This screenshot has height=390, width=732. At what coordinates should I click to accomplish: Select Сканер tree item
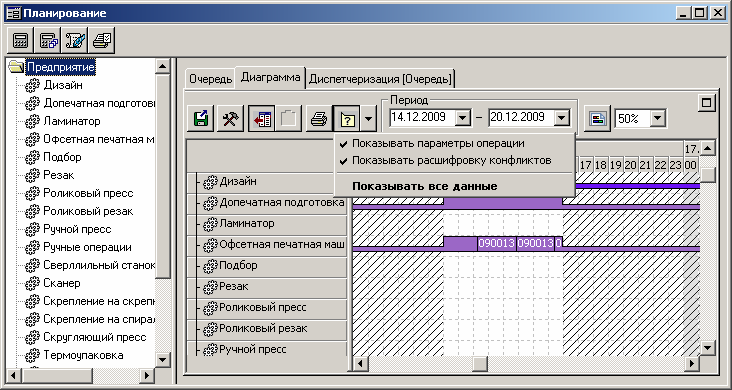(62, 283)
